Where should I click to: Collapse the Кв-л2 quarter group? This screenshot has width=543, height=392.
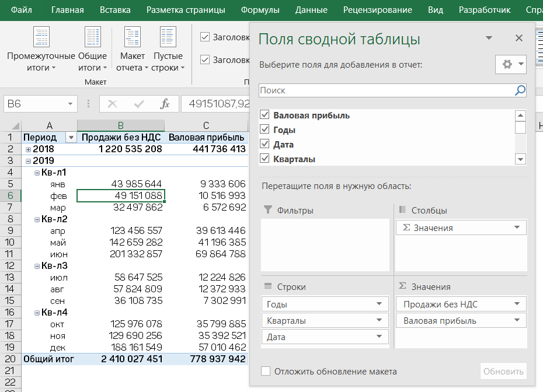tap(37, 220)
